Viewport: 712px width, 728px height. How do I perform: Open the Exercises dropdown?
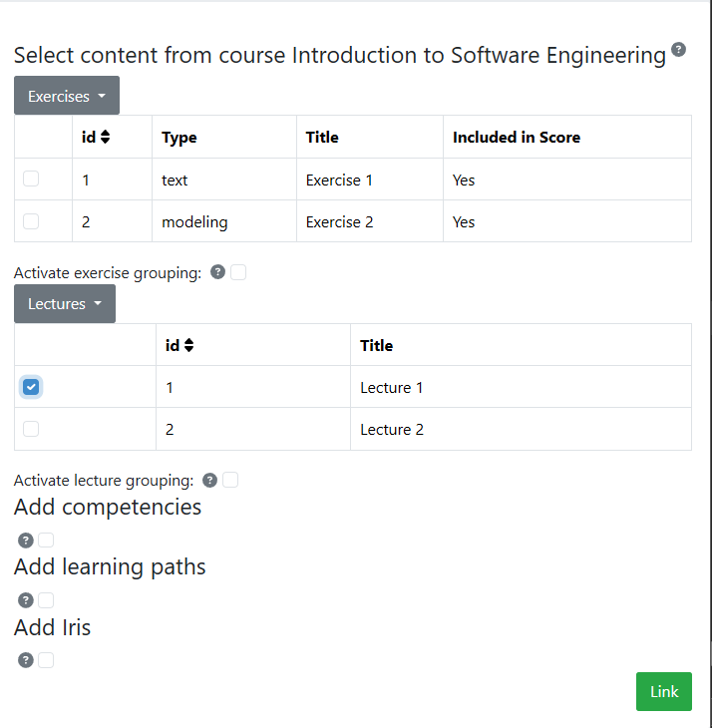coord(67,96)
